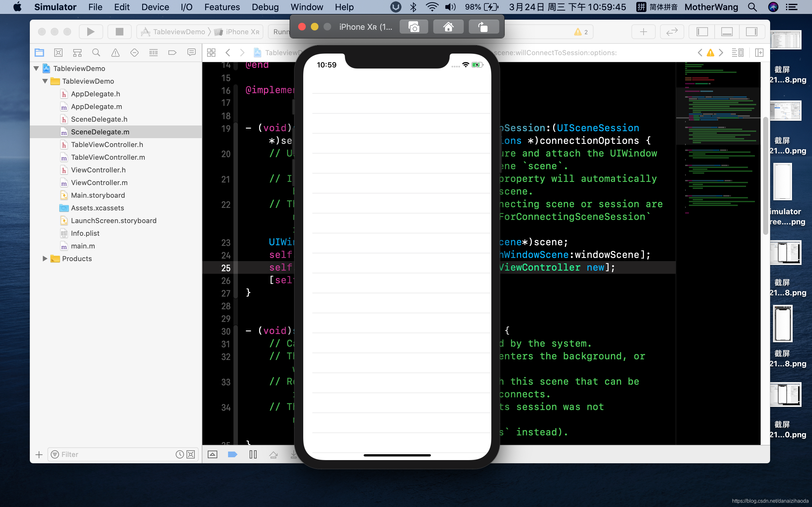This screenshot has height=507, width=812.
Task: Open the Find navigator magnifier icon
Action: [96, 53]
